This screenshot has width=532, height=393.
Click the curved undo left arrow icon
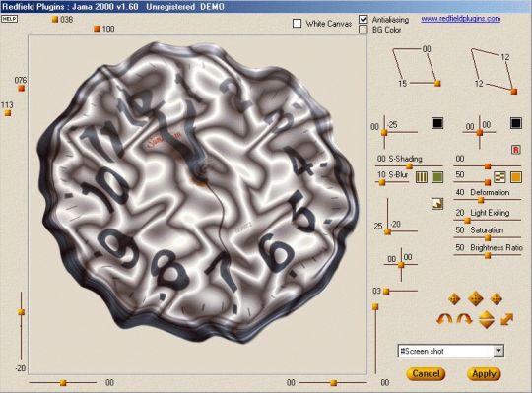coord(444,319)
